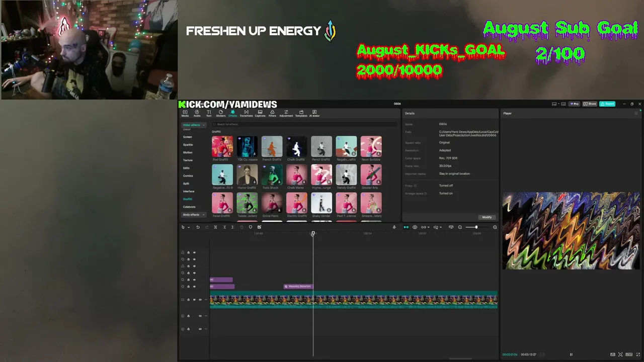
Task: Open the Media panel tab
Action: [185, 113]
